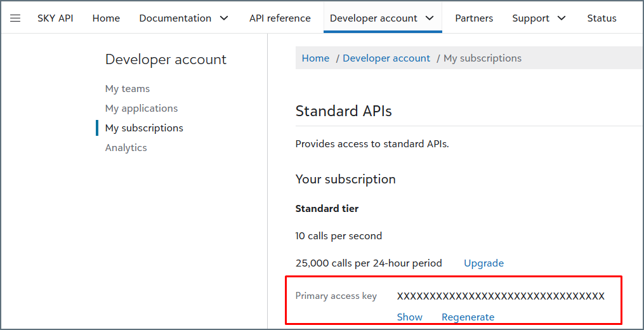
Task: Click the sidebar 'Developer account' heading
Action: point(166,59)
